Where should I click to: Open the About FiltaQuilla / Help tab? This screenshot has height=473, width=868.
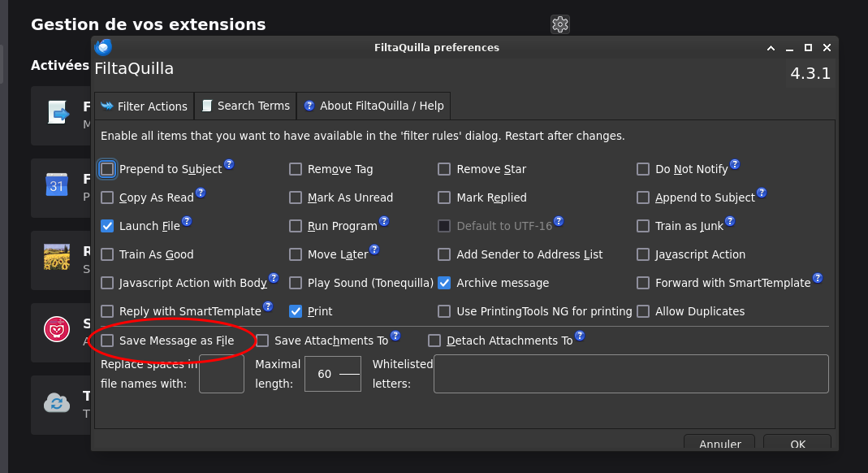[374, 106]
